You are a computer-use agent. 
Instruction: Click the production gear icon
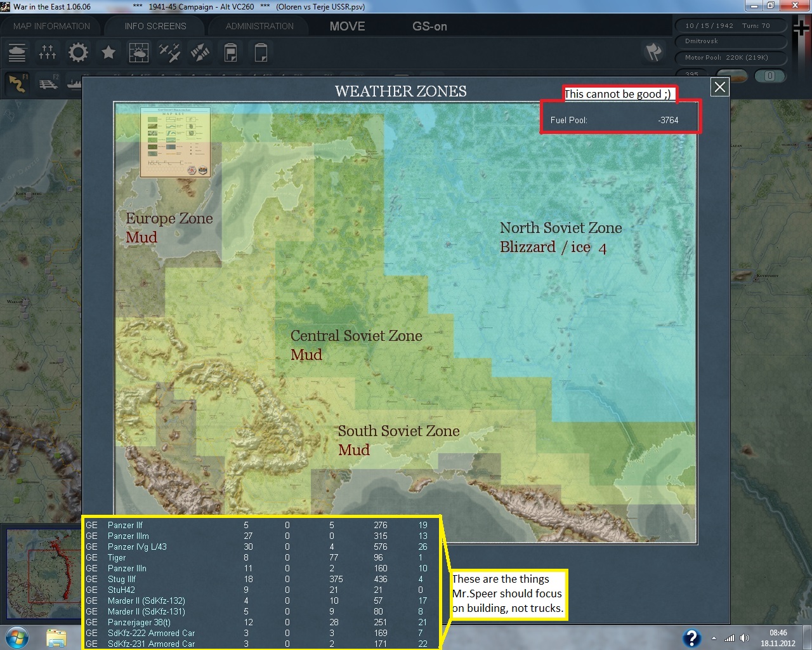[x=78, y=52]
